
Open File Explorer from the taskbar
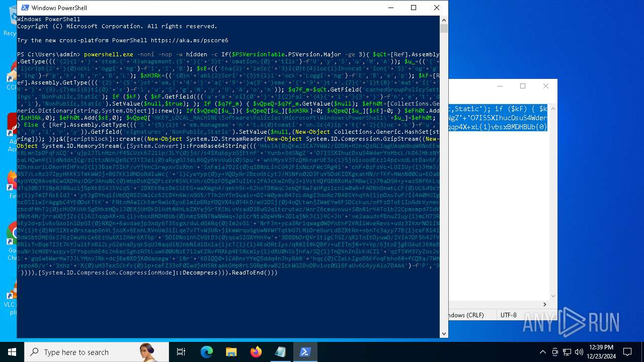tap(231, 352)
